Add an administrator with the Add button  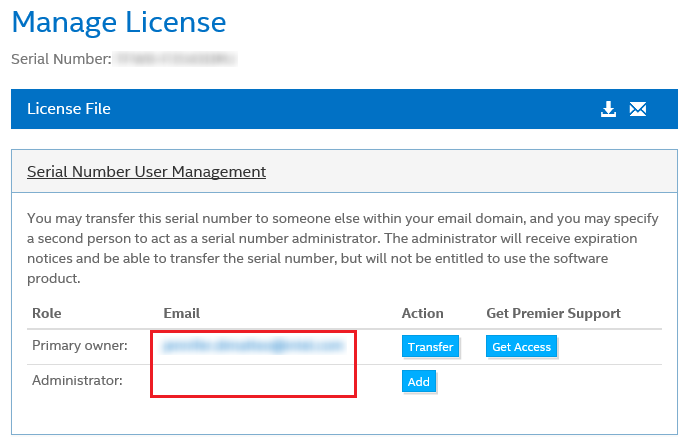click(x=419, y=381)
